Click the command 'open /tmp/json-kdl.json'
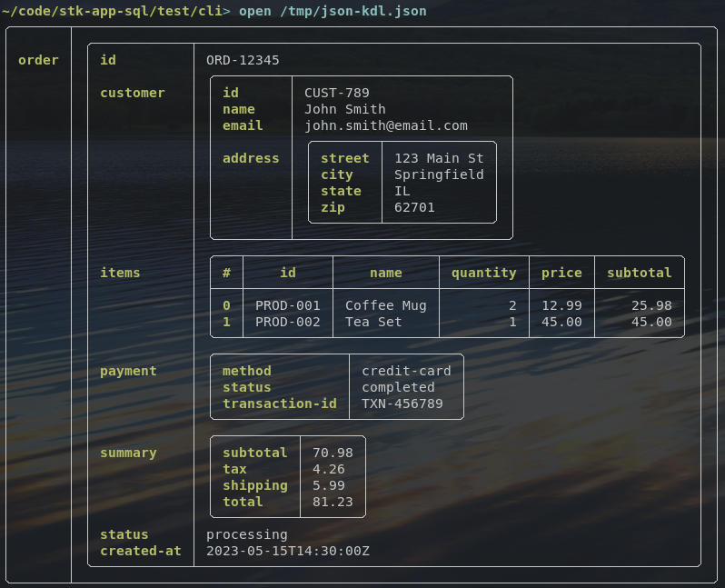 click(x=333, y=11)
